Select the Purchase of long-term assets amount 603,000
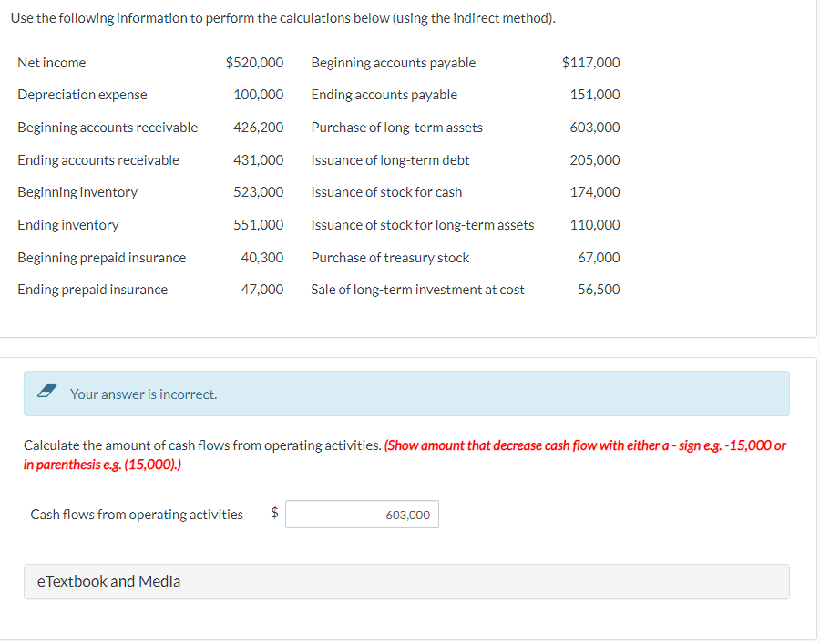 pyautogui.click(x=595, y=128)
